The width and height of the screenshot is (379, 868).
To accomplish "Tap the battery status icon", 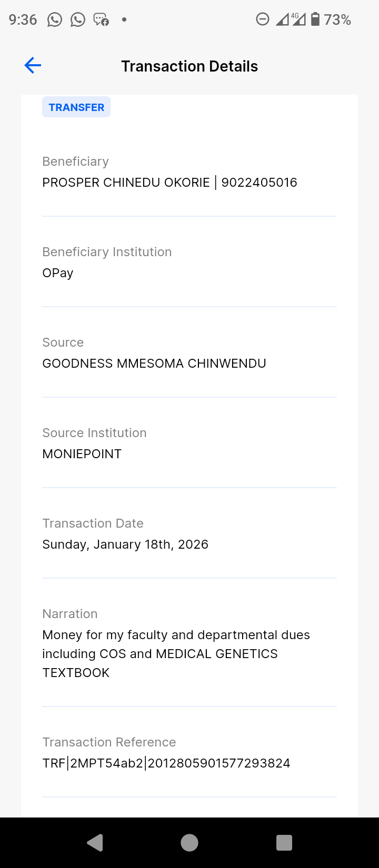I will (315, 19).
